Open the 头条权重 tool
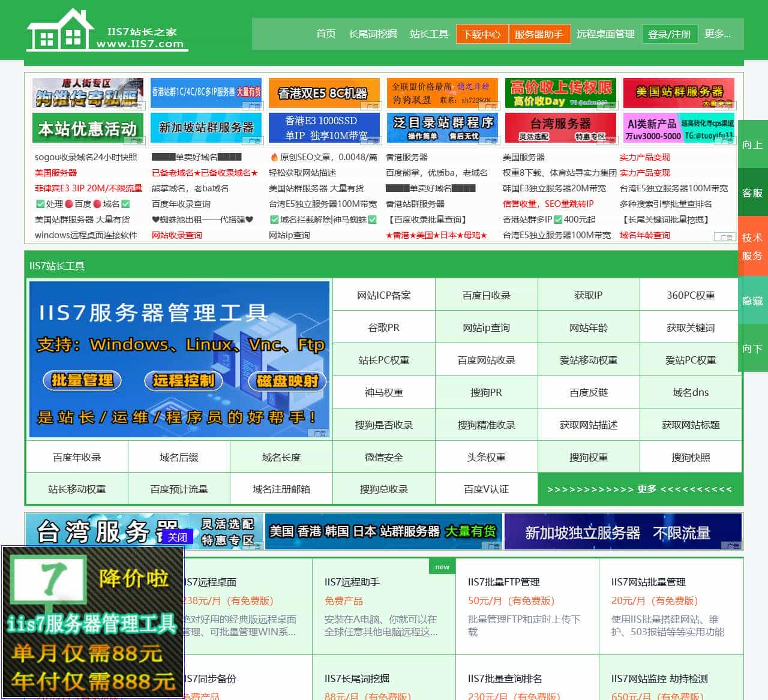Image resolution: width=768 pixels, height=700 pixels. (x=486, y=457)
